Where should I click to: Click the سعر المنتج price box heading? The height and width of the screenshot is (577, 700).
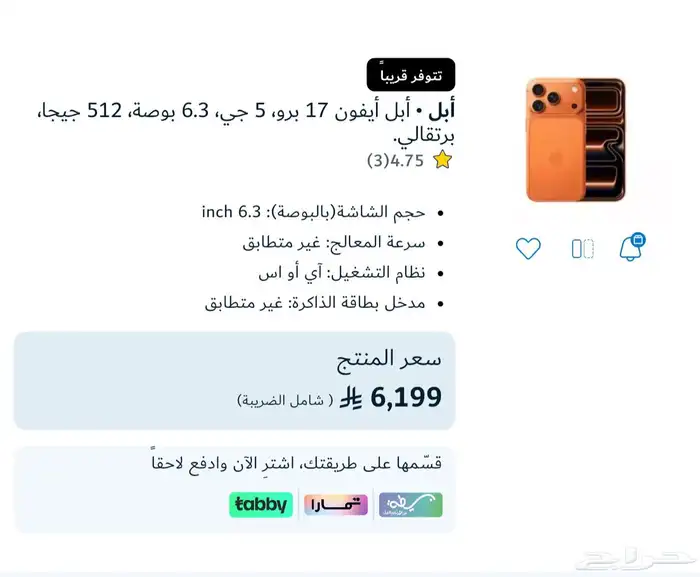389,360
